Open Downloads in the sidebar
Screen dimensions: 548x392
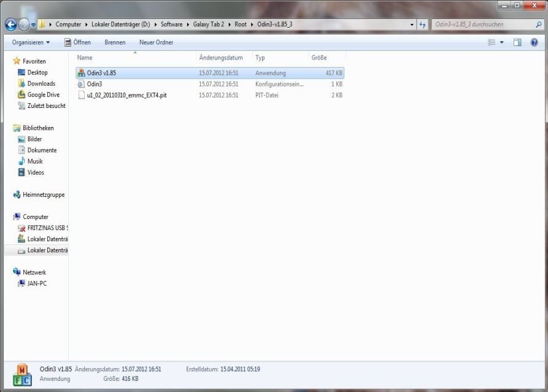point(41,83)
